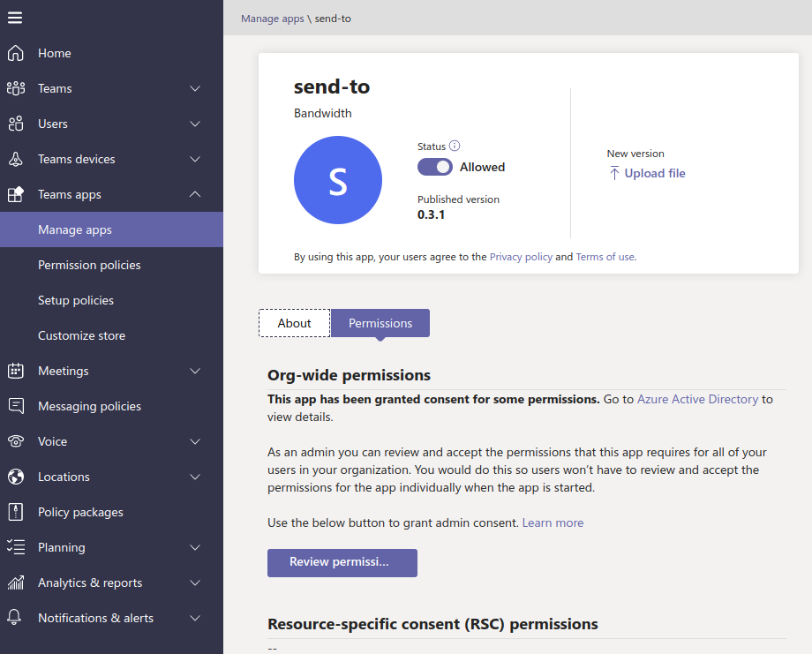
Task: Expand the Users section chevron
Action: point(195,124)
